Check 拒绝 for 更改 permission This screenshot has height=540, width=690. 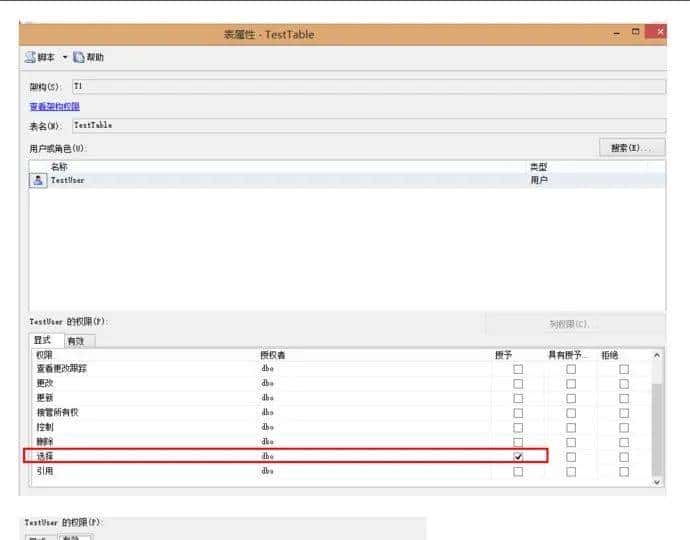pyautogui.click(x=624, y=384)
